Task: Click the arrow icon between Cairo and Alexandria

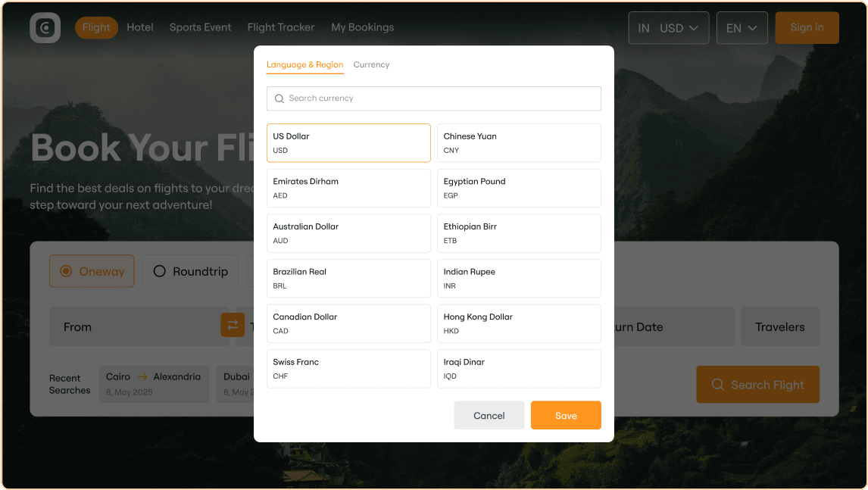Action: (x=143, y=376)
